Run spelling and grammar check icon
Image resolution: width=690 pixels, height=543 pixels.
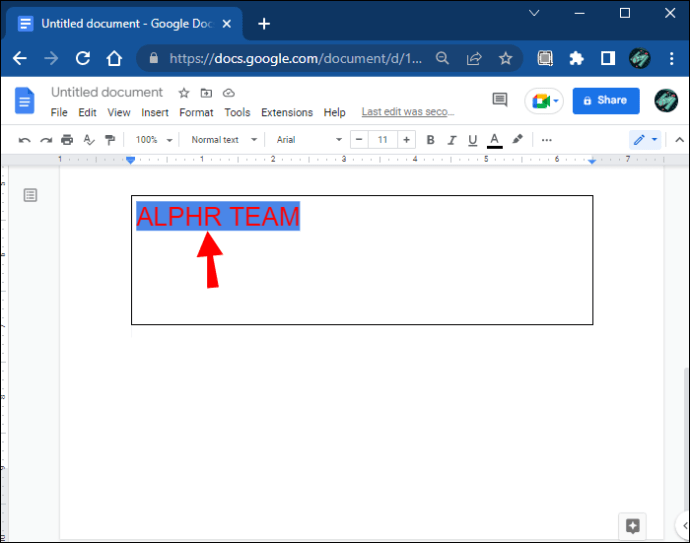[89, 140]
